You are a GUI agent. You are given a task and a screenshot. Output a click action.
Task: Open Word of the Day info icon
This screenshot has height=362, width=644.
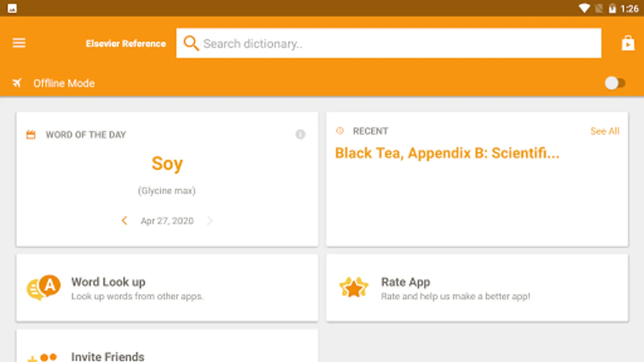click(300, 134)
